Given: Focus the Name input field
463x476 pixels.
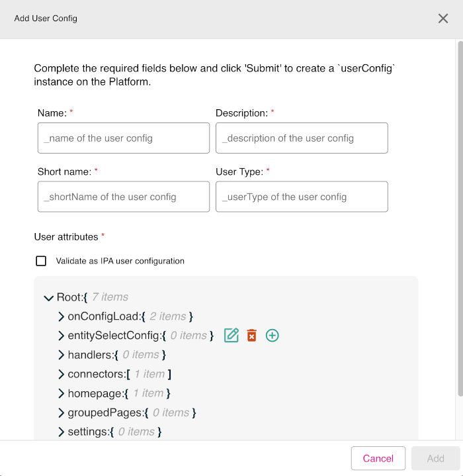Looking at the screenshot, I should [124, 138].
